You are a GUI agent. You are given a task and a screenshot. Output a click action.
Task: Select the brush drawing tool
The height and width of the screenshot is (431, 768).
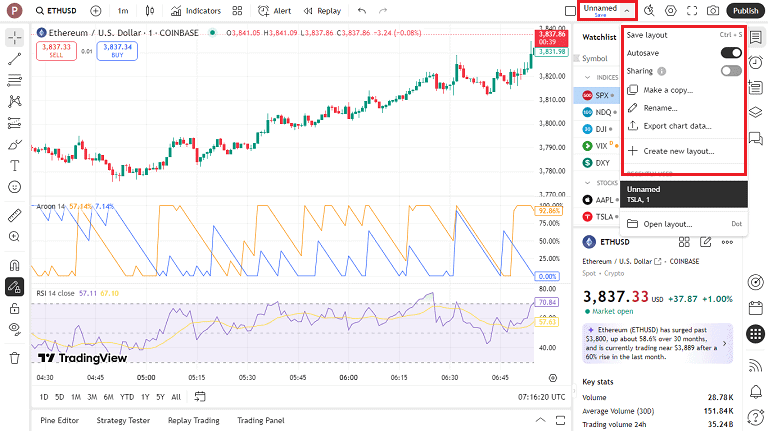(15, 144)
